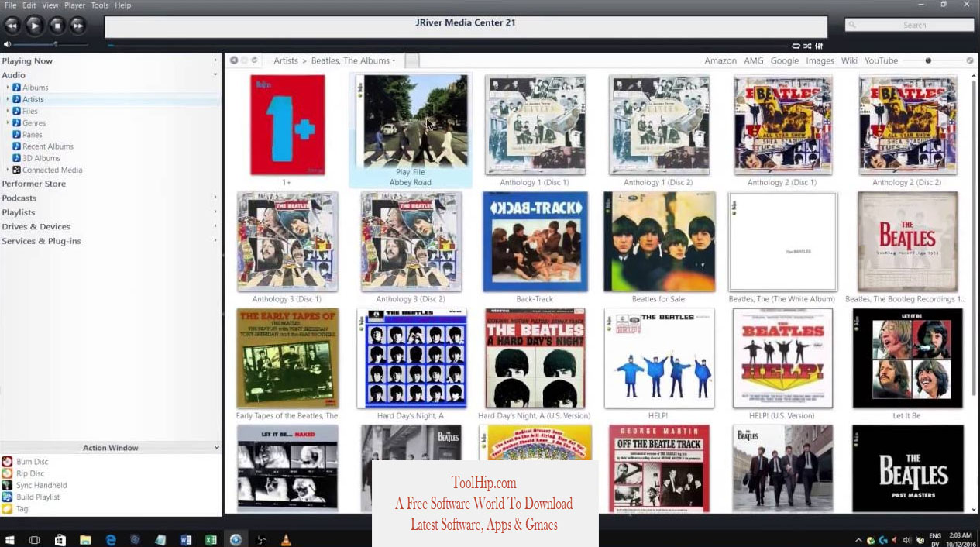
Task: Open 3D Albums view in the tree
Action: click(x=40, y=158)
